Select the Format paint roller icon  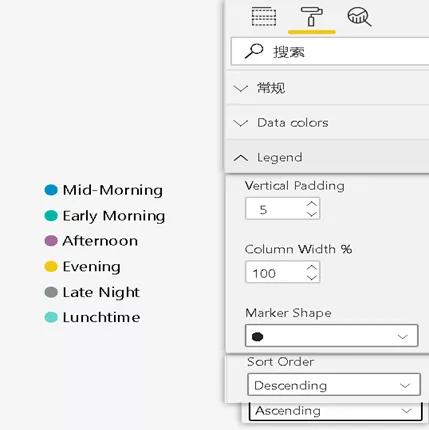point(311,17)
